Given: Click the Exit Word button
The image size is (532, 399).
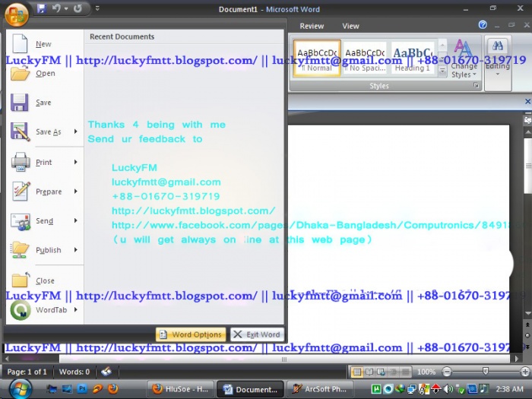Looking at the screenshot, I should click(x=257, y=334).
